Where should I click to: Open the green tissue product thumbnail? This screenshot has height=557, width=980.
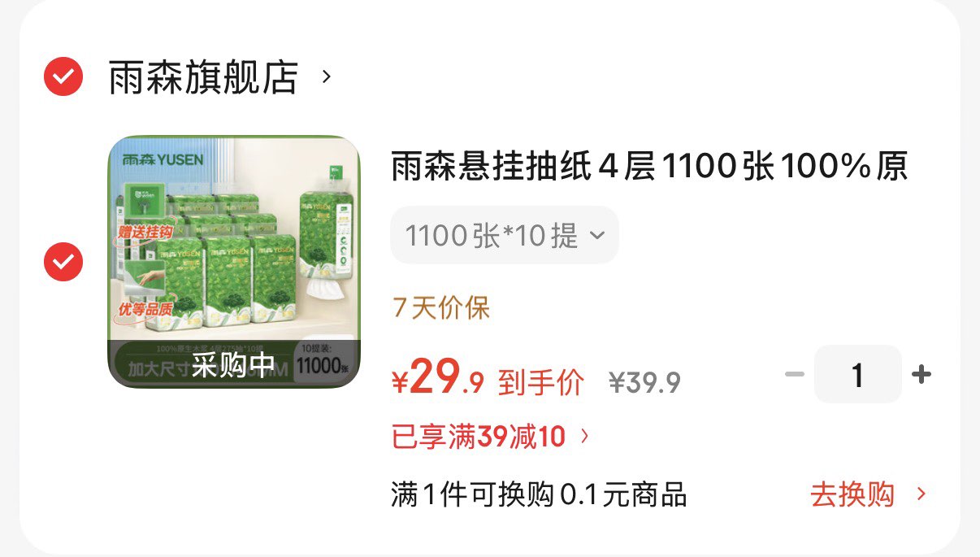click(x=234, y=262)
